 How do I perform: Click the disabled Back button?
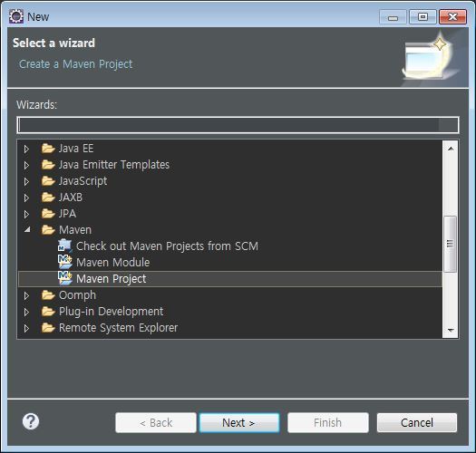[156, 422]
